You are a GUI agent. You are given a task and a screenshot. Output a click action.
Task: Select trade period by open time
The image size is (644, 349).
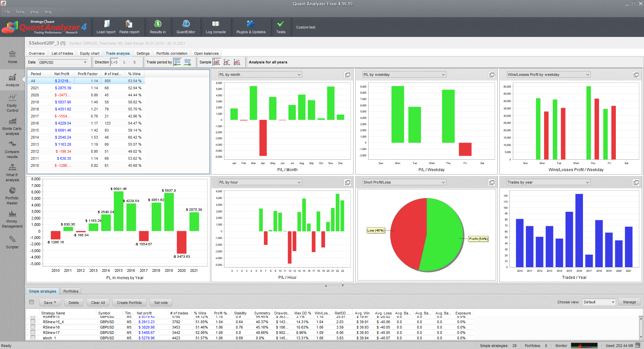click(x=177, y=62)
